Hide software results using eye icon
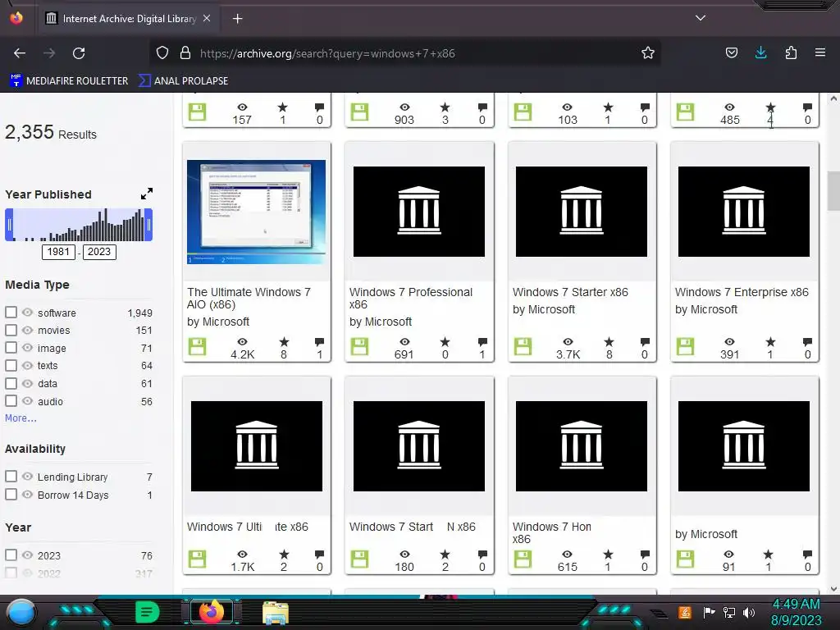The height and width of the screenshot is (630, 840). coord(27,313)
